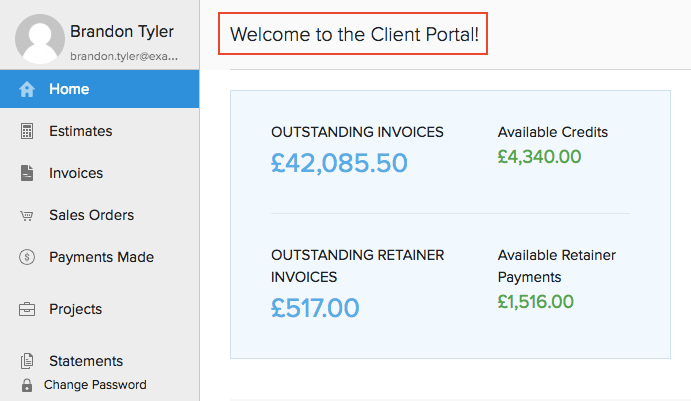Click the Brandon Tyler account name
Image resolution: width=691 pixels, height=401 pixels.
(122, 32)
